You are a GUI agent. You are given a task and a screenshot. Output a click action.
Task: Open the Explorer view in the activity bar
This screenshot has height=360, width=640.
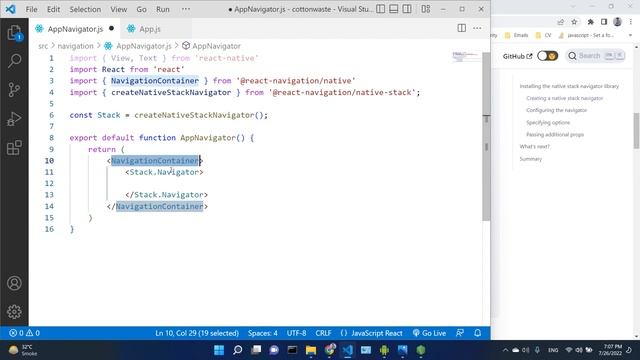click(x=14, y=33)
